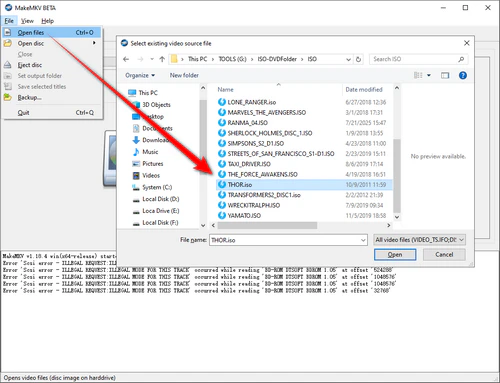Expand the Open disc submenu

(x=52, y=43)
